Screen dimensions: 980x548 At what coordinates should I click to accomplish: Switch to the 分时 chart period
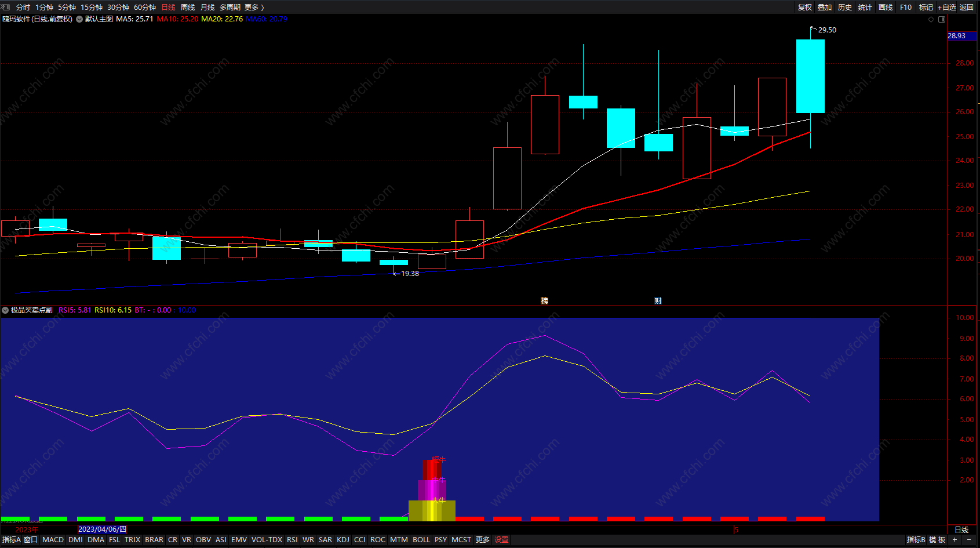23,7
